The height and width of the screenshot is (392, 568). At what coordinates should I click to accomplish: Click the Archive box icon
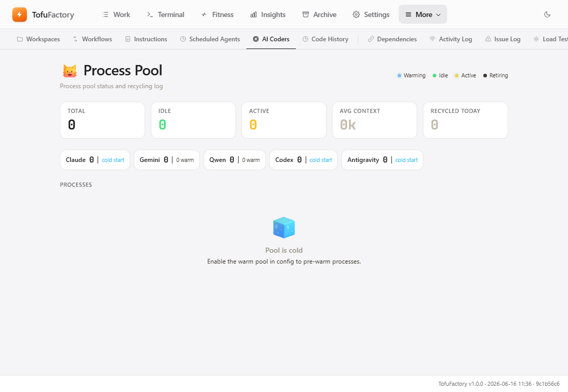[x=306, y=14]
